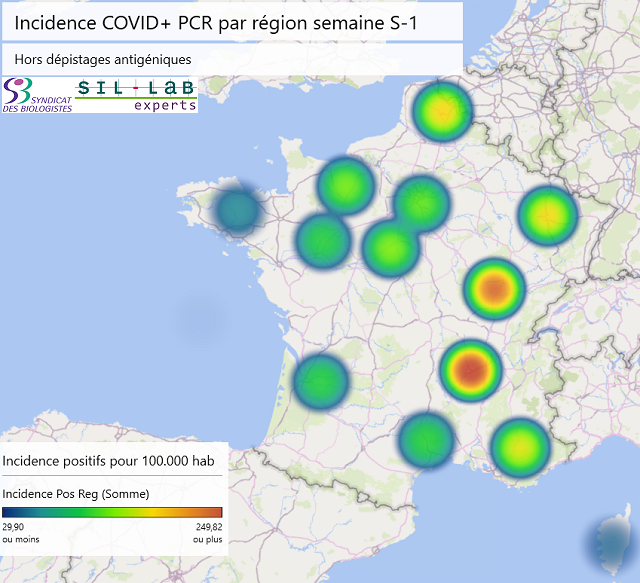Click the Grand Est yellow-green heat spot
This screenshot has width=640, height=583.
click(x=548, y=215)
